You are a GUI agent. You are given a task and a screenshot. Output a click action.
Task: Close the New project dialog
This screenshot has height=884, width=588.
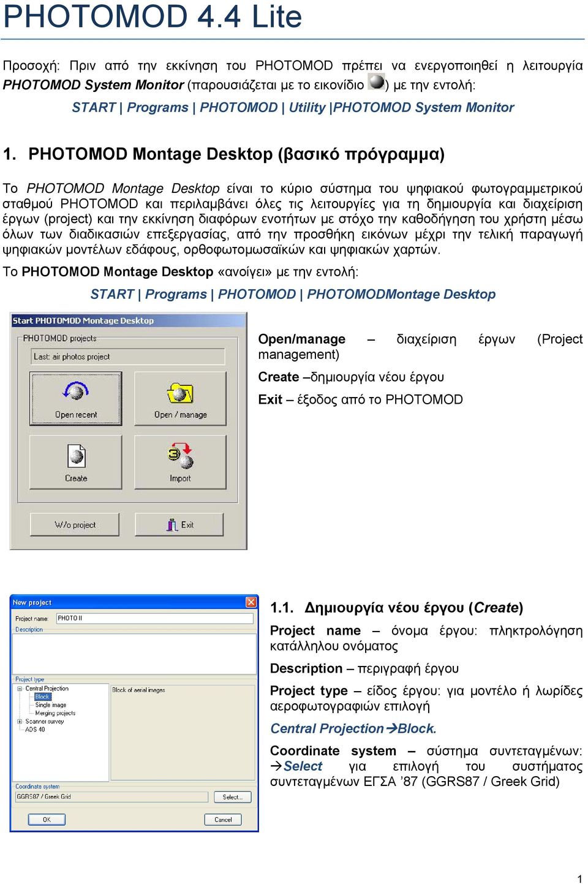[251, 602]
